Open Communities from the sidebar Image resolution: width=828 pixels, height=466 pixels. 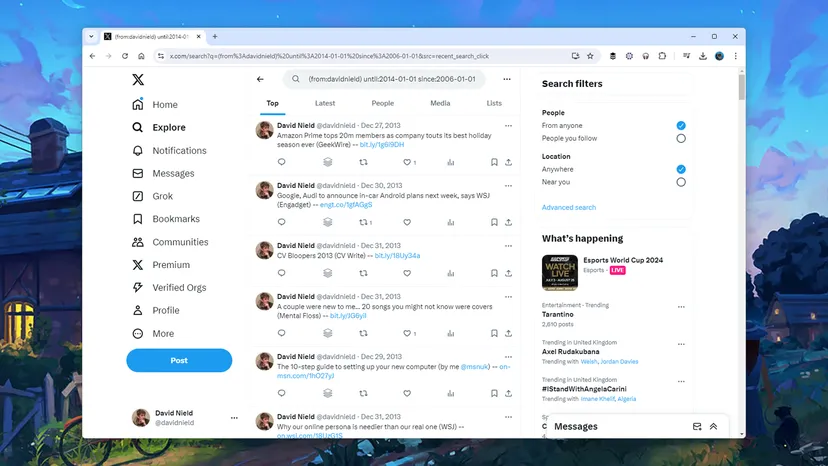point(170,242)
